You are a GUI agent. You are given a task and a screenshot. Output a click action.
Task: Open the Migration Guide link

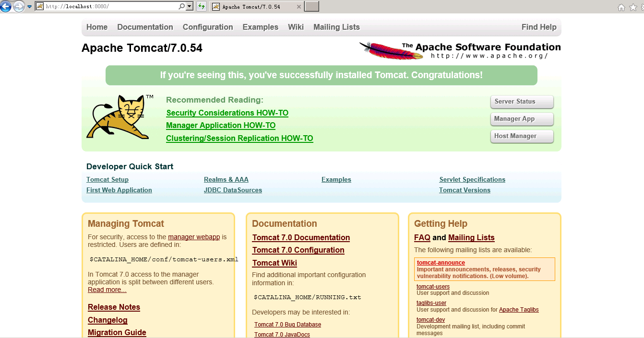click(117, 333)
